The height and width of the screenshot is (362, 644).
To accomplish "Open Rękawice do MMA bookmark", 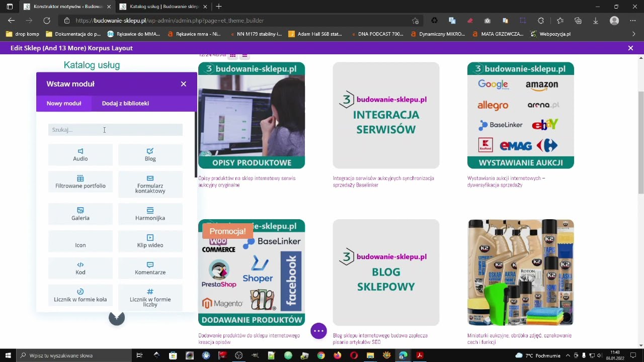I will pos(134,34).
